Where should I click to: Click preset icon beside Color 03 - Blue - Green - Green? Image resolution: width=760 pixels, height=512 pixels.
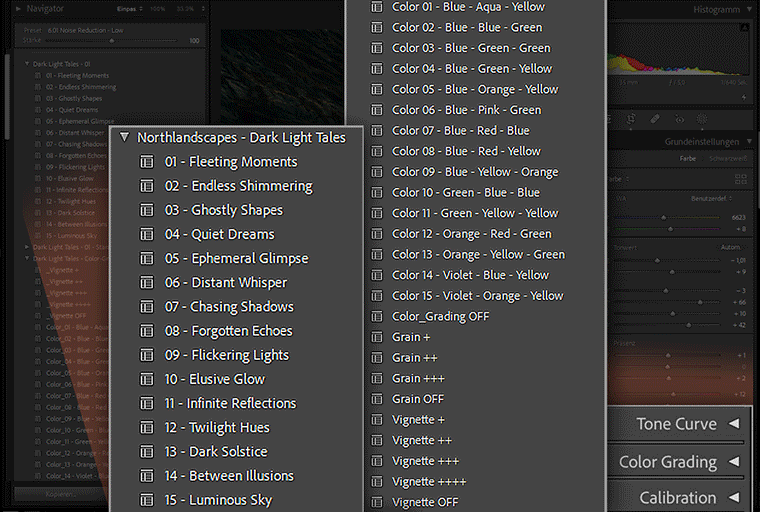[x=377, y=48]
